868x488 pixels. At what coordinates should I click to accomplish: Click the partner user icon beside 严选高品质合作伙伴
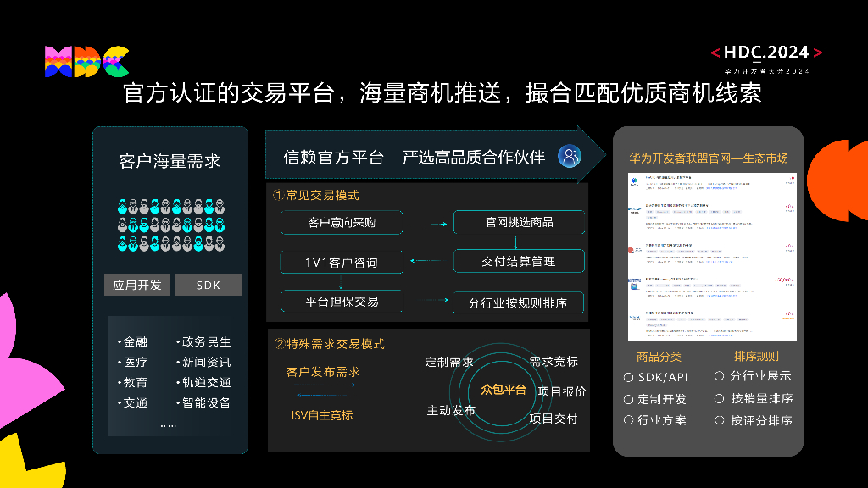click(569, 157)
